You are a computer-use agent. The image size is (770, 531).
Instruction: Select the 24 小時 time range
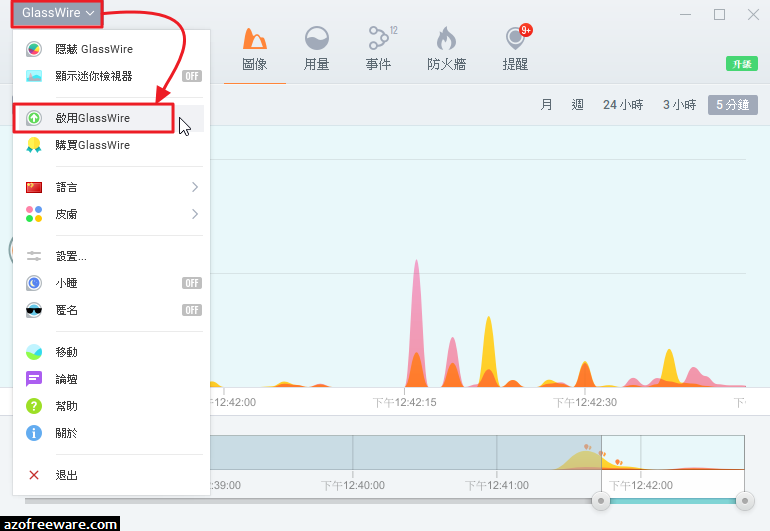tap(623, 105)
